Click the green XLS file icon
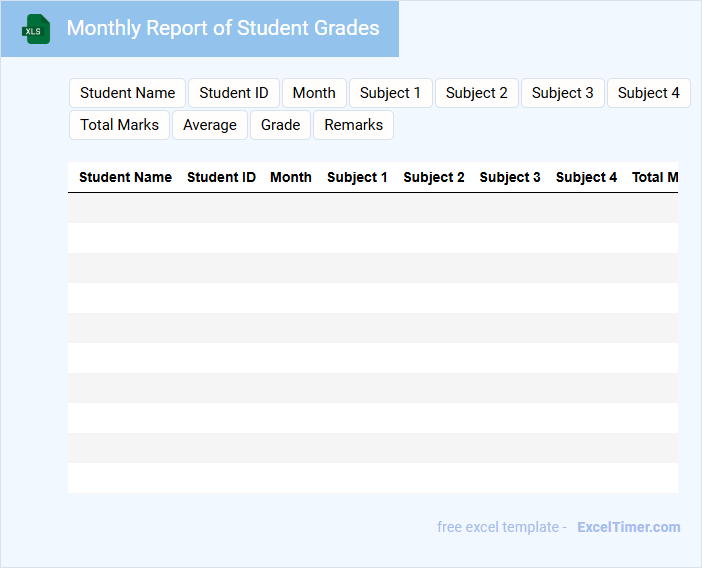 click(x=36, y=29)
